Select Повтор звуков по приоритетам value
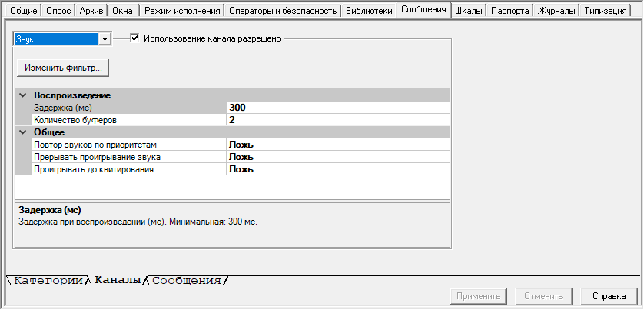 [337, 145]
